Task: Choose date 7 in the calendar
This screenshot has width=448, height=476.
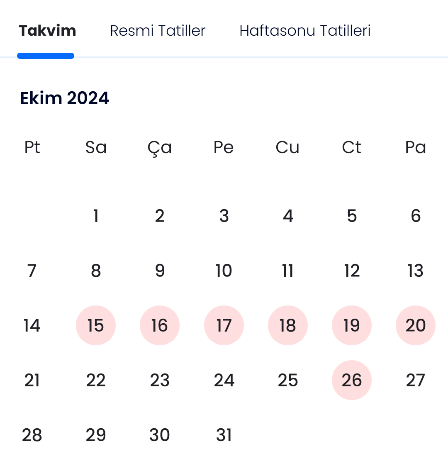Action: tap(32, 271)
